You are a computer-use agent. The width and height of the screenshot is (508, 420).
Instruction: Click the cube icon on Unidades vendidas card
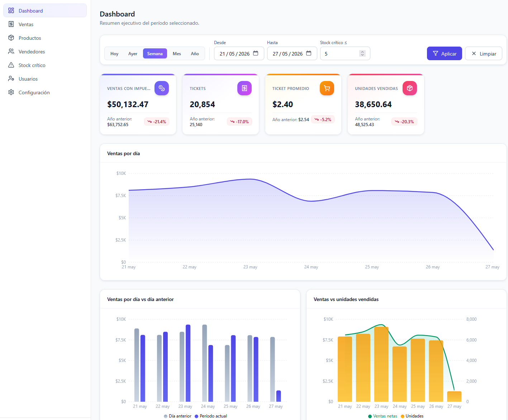tap(410, 88)
